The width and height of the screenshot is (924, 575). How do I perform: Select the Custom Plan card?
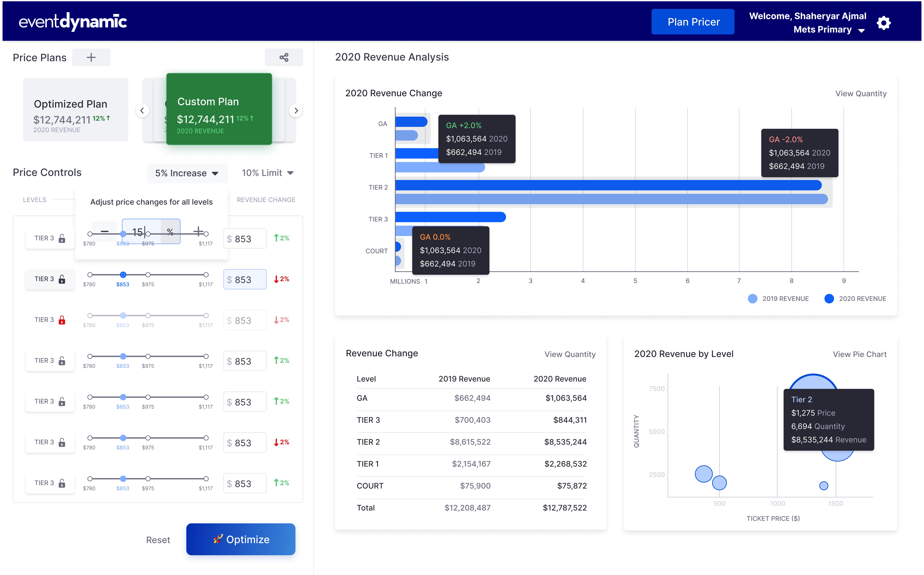point(219,109)
